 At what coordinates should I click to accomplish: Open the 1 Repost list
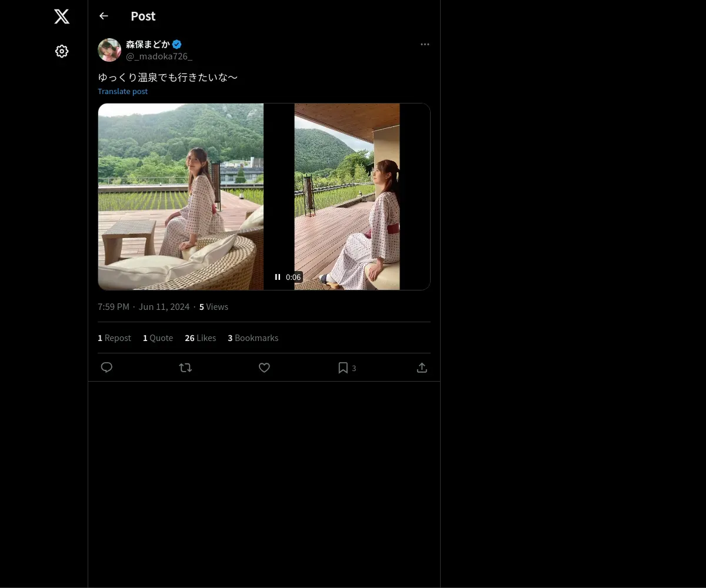tap(114, 338)
